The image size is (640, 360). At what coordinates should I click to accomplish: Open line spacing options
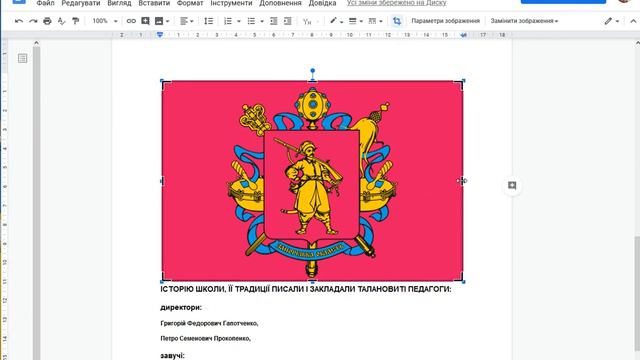tap(209, 21)
